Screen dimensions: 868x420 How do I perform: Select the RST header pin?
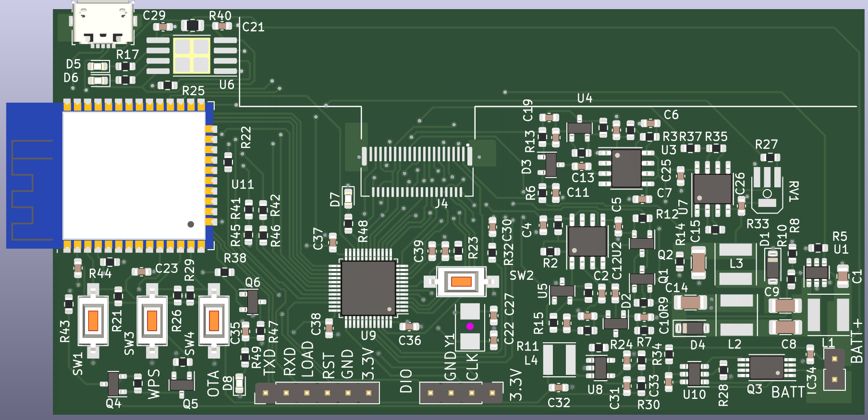(327, 393)
